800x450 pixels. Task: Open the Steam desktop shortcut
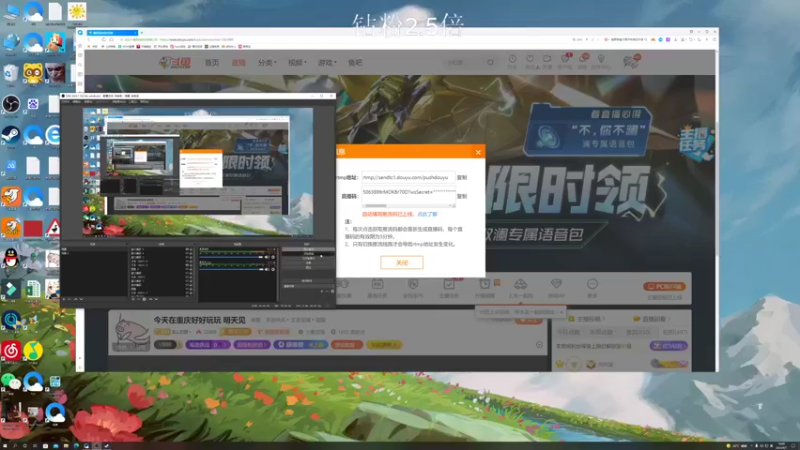coord(11,135)
